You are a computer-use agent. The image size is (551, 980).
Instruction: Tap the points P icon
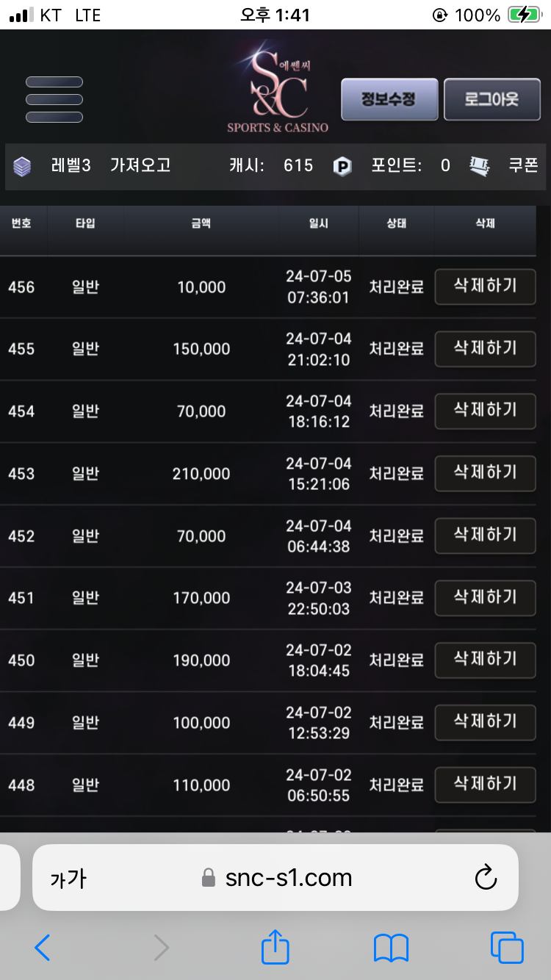pyautogui.click(x=342, y=166)
